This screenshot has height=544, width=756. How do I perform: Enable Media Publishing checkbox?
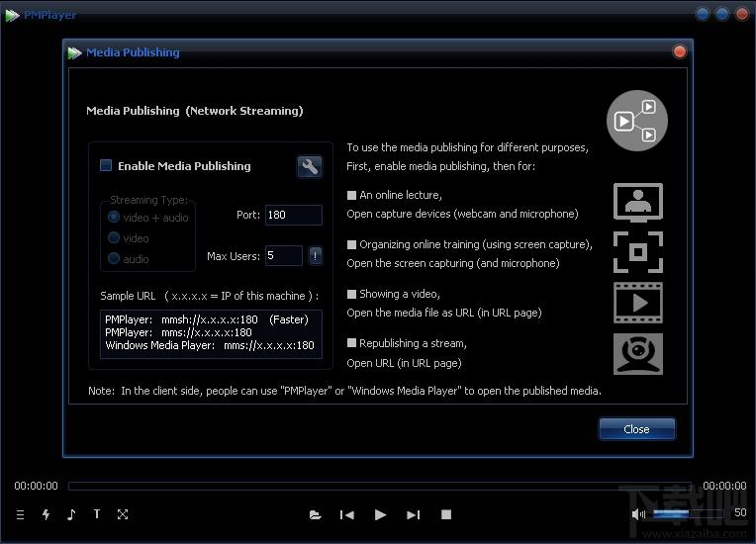pos(106,165)
